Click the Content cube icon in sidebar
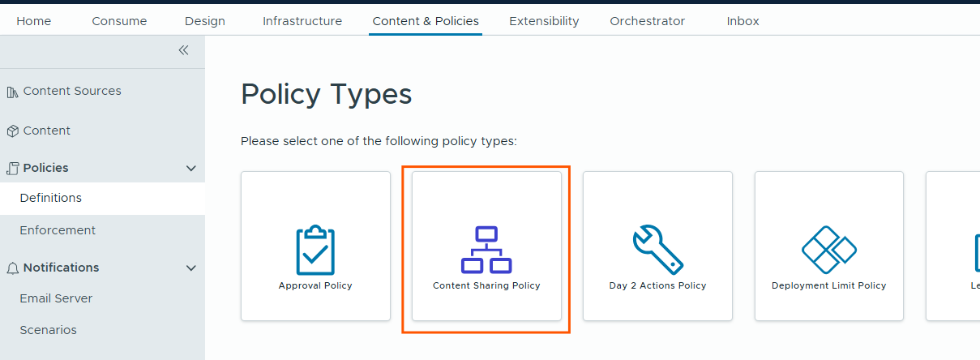The width and height of the screenshot is (980, 360). click(12, 131)
